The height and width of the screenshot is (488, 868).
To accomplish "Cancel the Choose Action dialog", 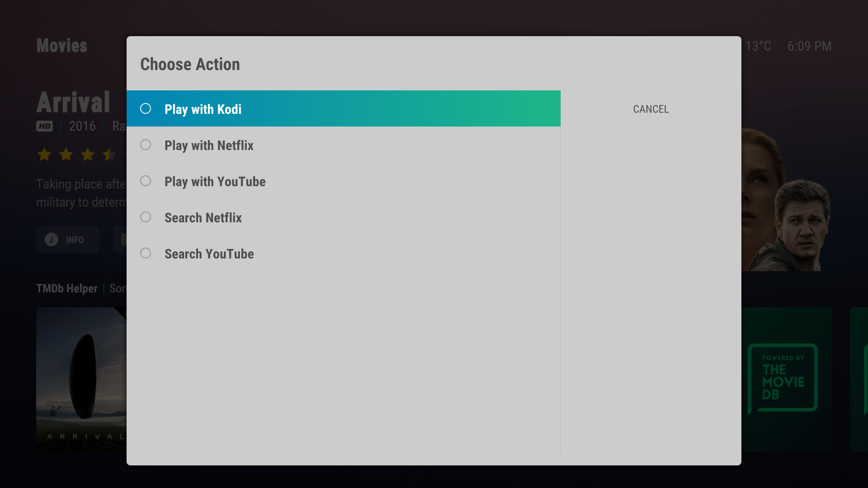I will (651, 109).
